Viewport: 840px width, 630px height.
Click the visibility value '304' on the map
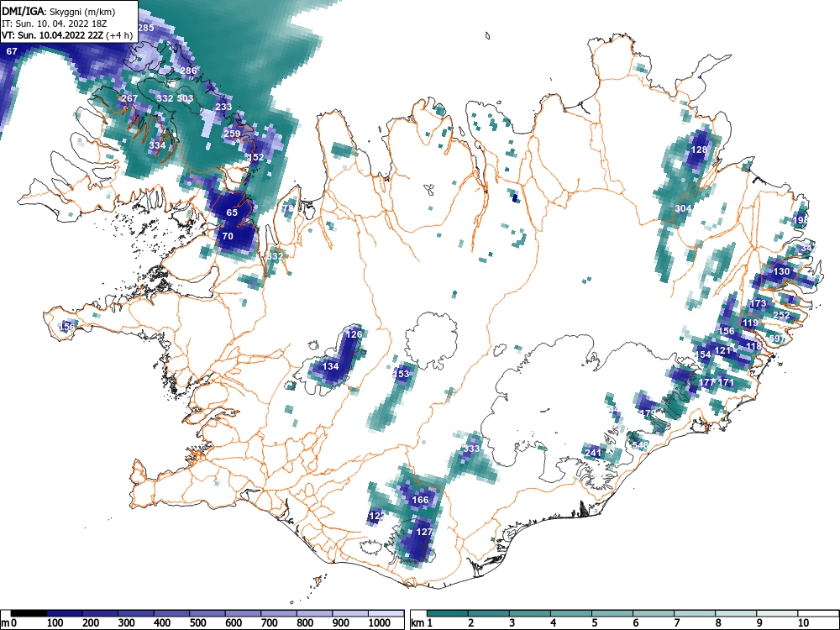tap(682, 208)
